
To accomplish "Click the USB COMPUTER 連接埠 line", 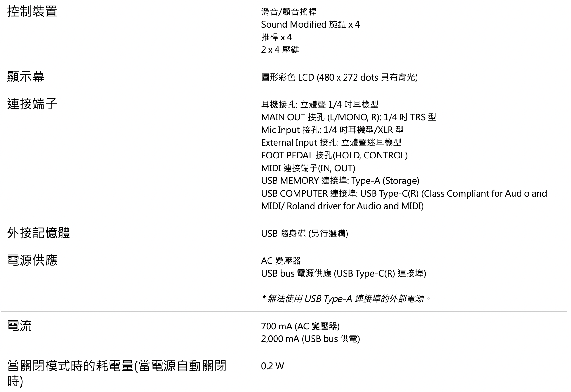I will 404,194.
